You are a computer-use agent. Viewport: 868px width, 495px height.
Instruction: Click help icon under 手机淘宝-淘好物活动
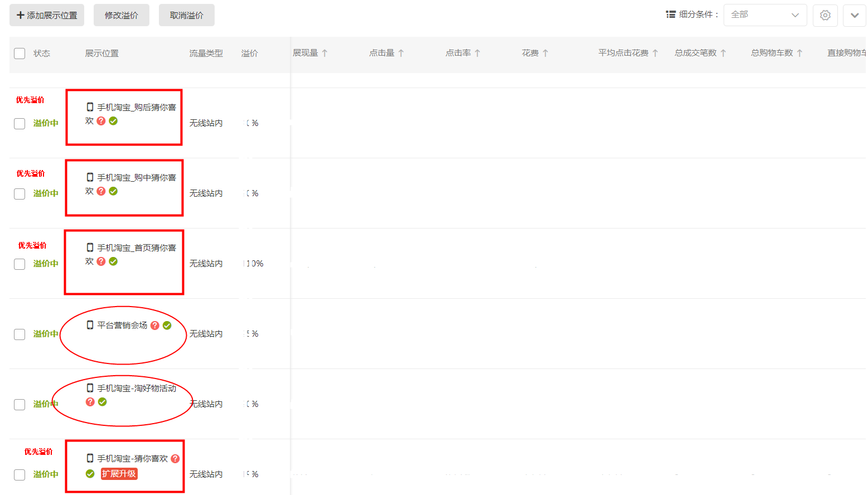[x=90, y=402]
